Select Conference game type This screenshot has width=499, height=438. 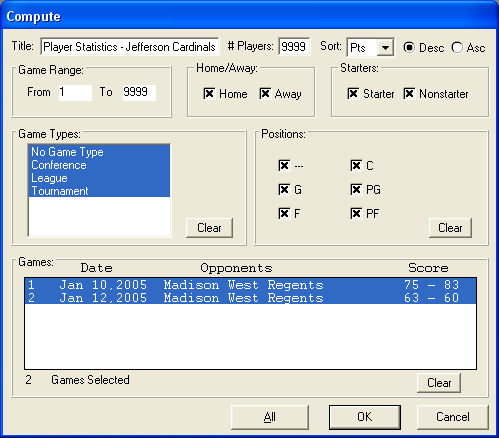(x=99, y=165)
